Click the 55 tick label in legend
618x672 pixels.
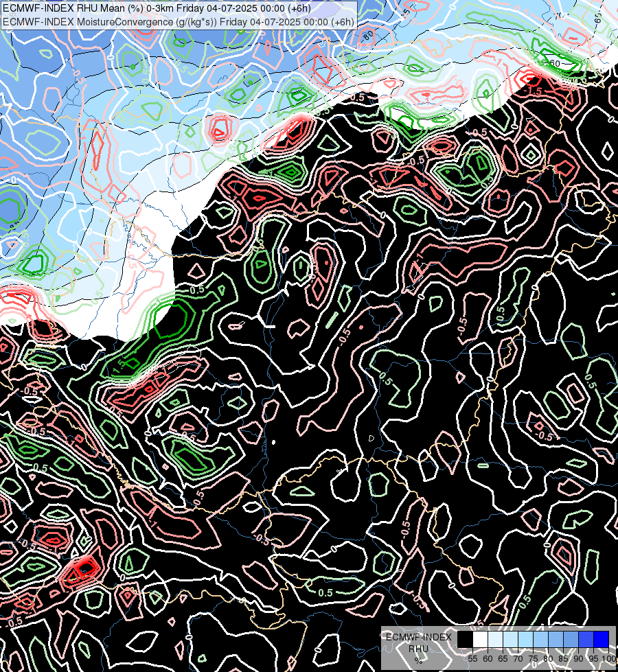pyautogui.click(x=472, y=659)
